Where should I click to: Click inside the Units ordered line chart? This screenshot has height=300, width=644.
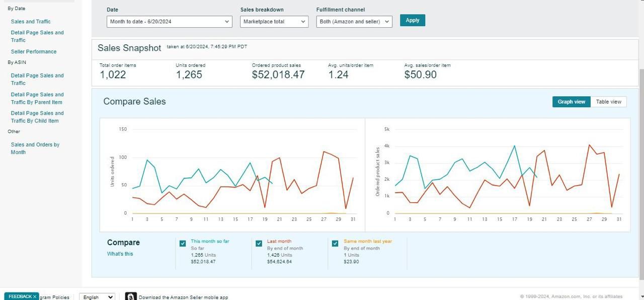click(232, 175)
